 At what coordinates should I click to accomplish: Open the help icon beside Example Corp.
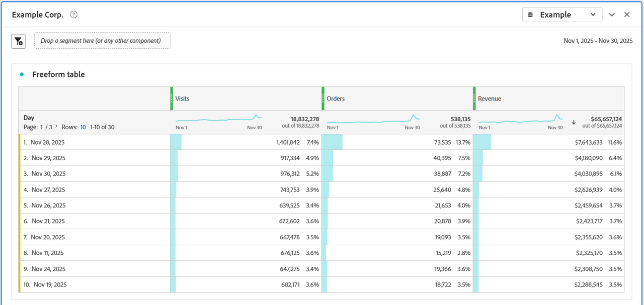(x=73, y=15)
